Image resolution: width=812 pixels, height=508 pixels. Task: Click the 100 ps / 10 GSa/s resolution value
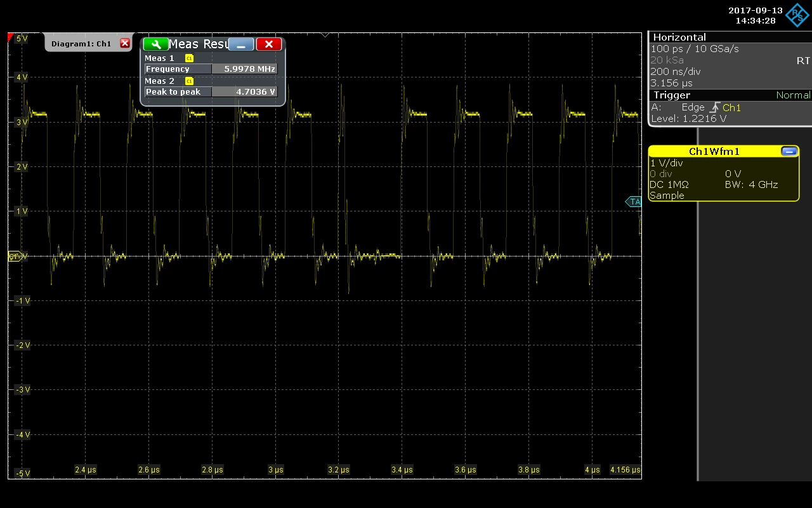[695, 49]
